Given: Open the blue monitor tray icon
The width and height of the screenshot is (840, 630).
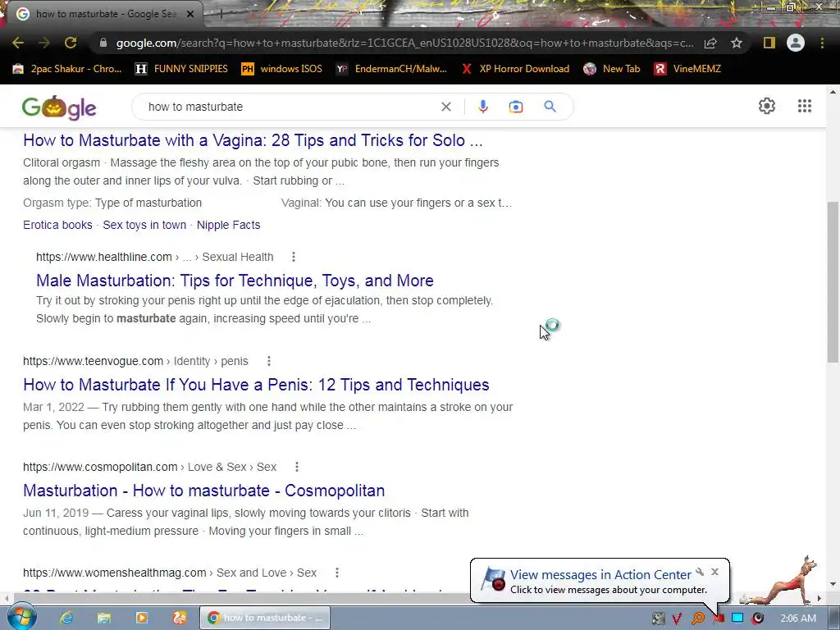Looking at the screenshot, I should click(737, 619).
